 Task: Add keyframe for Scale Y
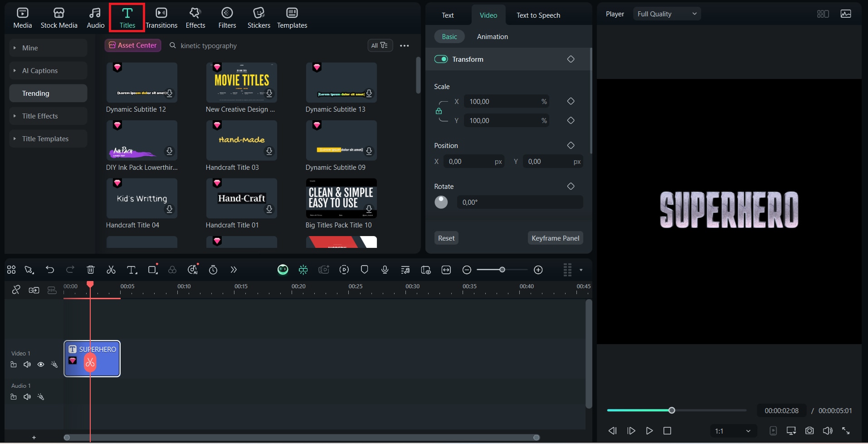[571, 120]
